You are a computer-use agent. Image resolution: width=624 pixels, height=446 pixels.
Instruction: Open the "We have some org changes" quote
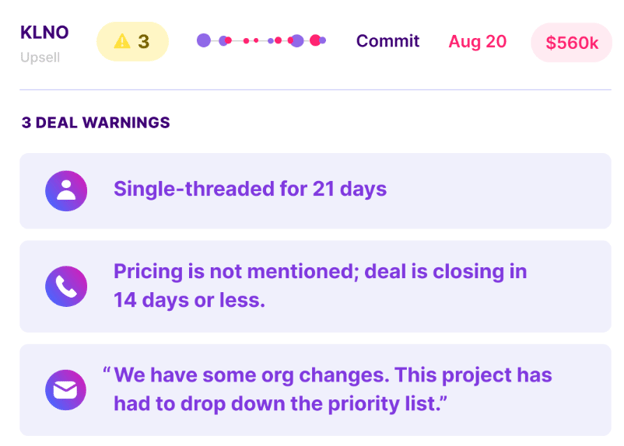pyautogui.click(x=330, y=389)
